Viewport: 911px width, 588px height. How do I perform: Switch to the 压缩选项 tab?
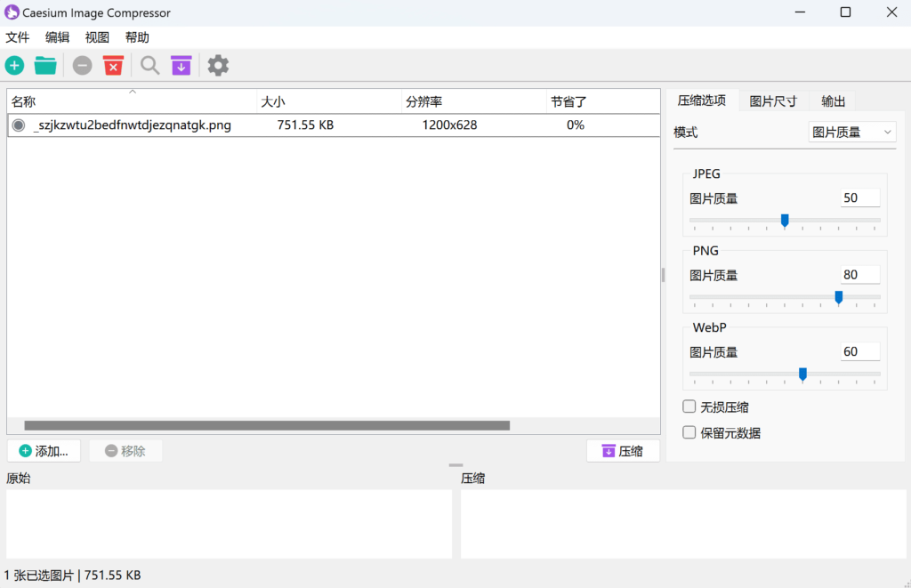(x=702, y=101)
